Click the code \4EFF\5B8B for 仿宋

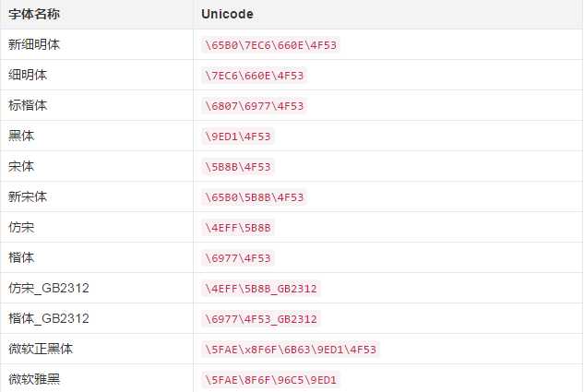pos(238,228)
